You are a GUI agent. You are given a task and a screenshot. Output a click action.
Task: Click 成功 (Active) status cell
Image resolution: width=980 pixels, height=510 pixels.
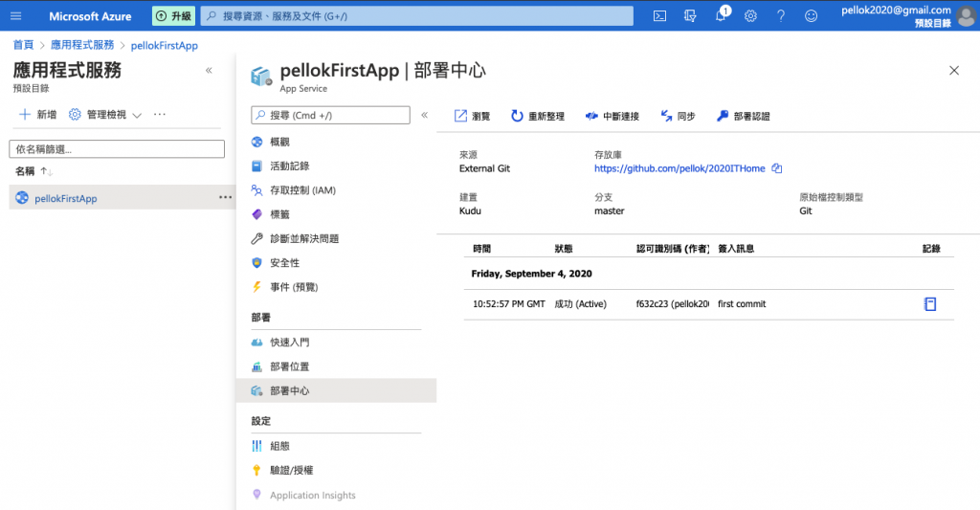(x=580, y=303)
